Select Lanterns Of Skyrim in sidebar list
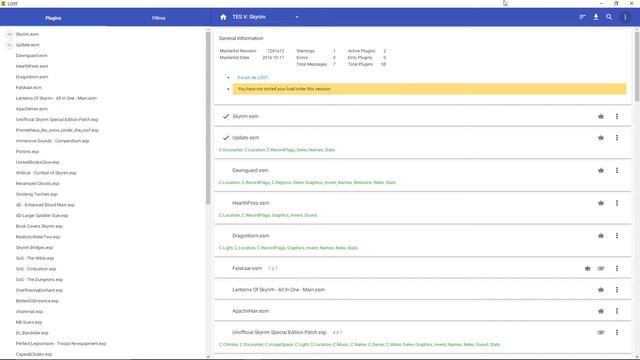640x360 pixels. coord(56,98)
